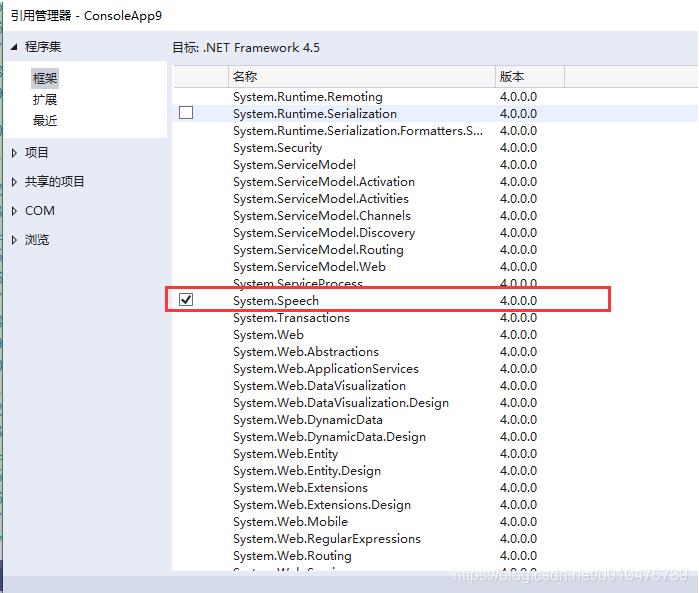Image resolution: width=699 pixels, height=593 pixels.
Task: Expand the 共享的项目 section
Action: coord(14,182)
